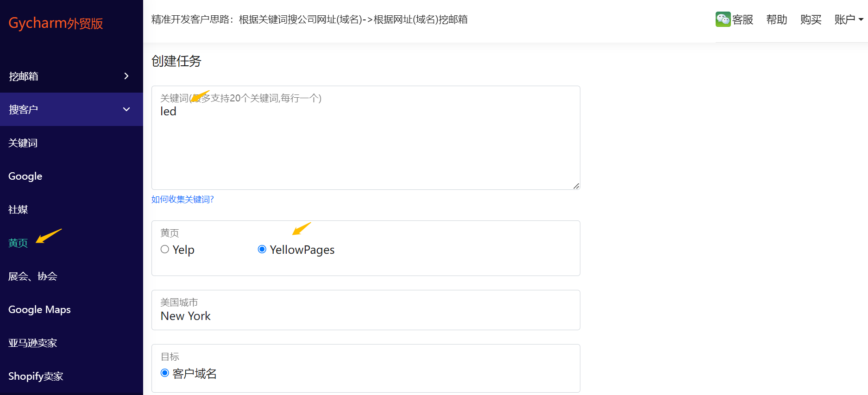Click the 美国城市 field showing New York
The width and height of the screenshot is (868, 395).
pyautogui.click(x=365, y=310)
